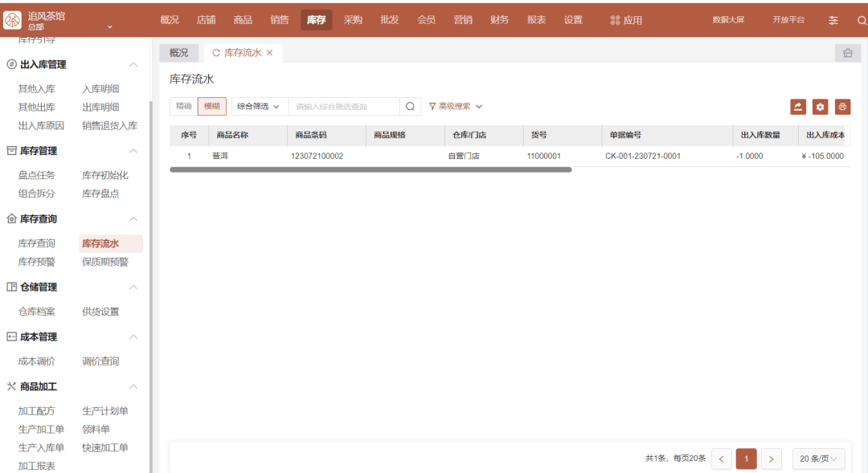The height and width of the screenshot is (473, 868).
Task: Close the 库存流水 tab
Action: [x=270, y=53]
